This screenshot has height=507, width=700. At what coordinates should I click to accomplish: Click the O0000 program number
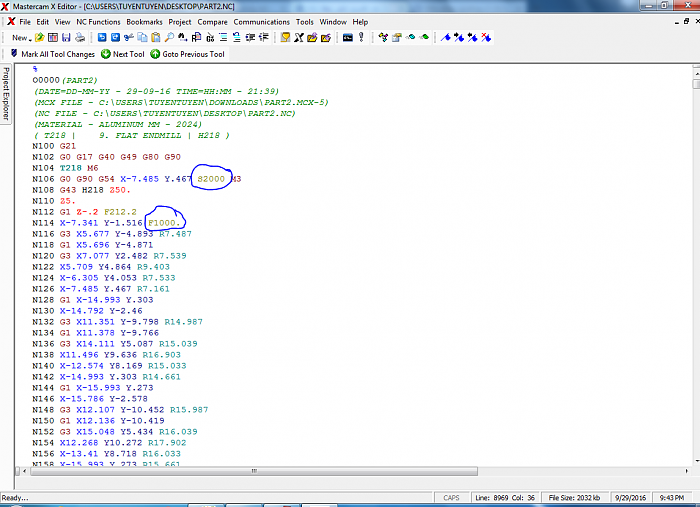point(46,80)
